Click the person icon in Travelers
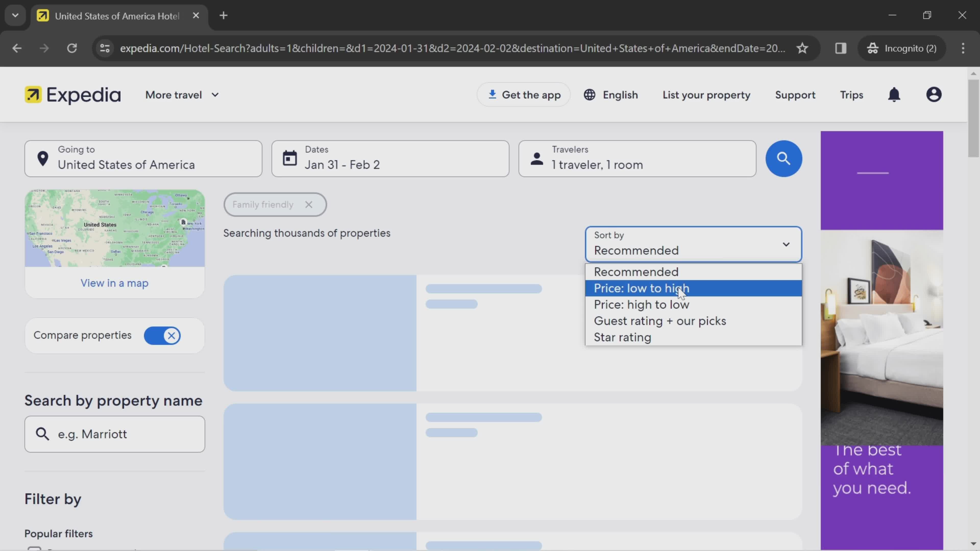 tap(537, 159)
